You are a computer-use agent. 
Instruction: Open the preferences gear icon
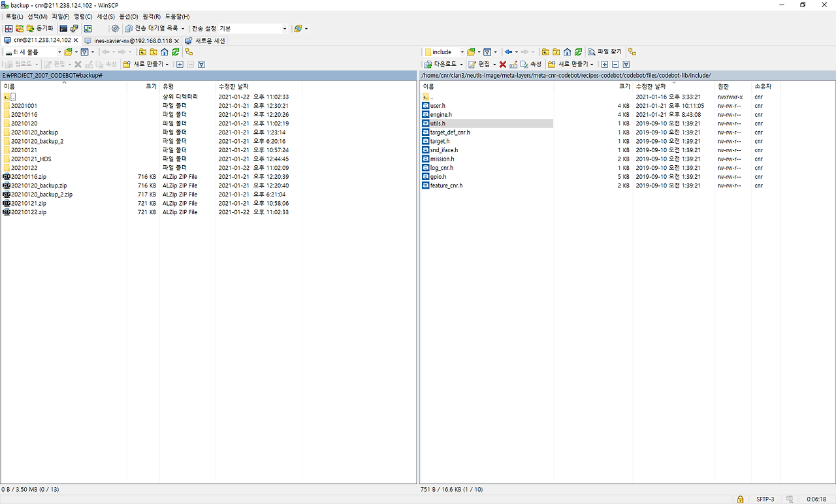(115, 29)
